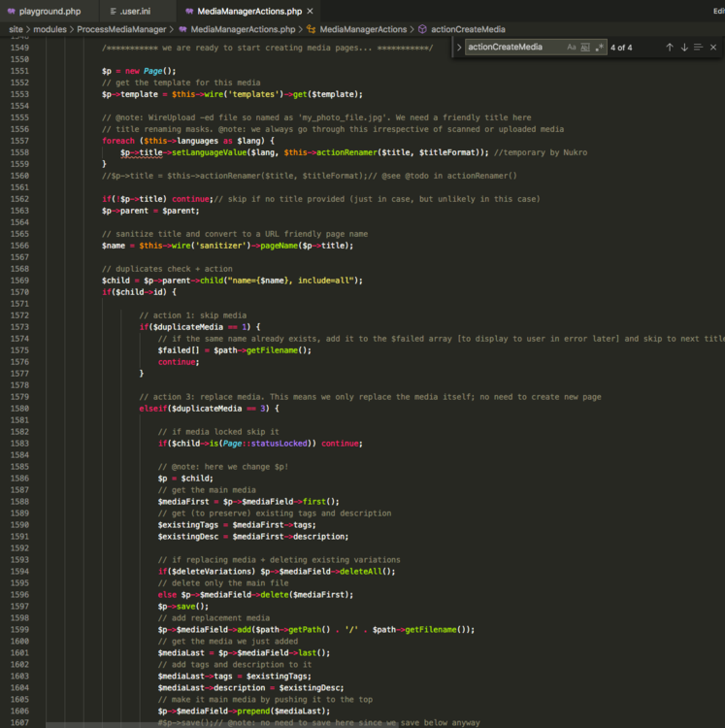Image resolution: width=725 pixels, height=728 pixels.
Task: Click line number 1551 in gutter
Action: coord(19,71)
